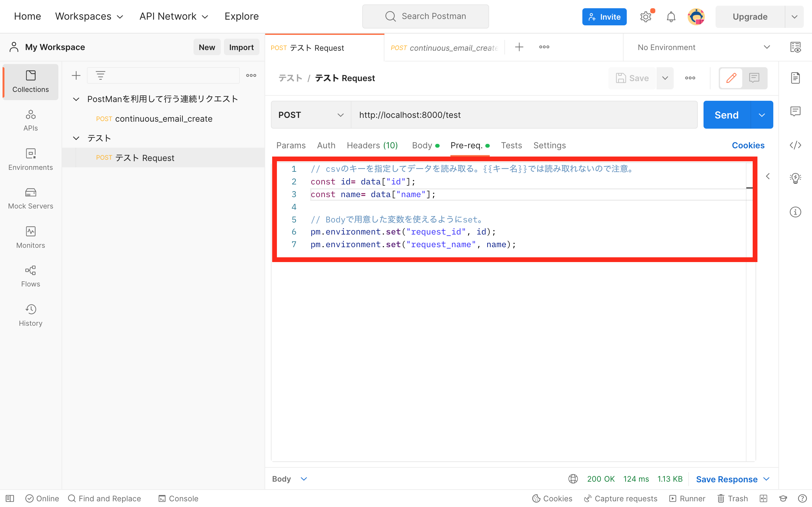Open the No Environment dropdown

click(x=701, y=47)
